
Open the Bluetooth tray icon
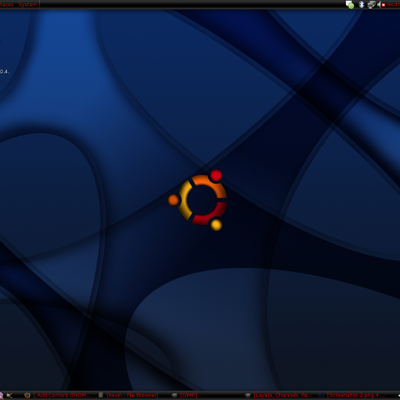coord(361,4)
